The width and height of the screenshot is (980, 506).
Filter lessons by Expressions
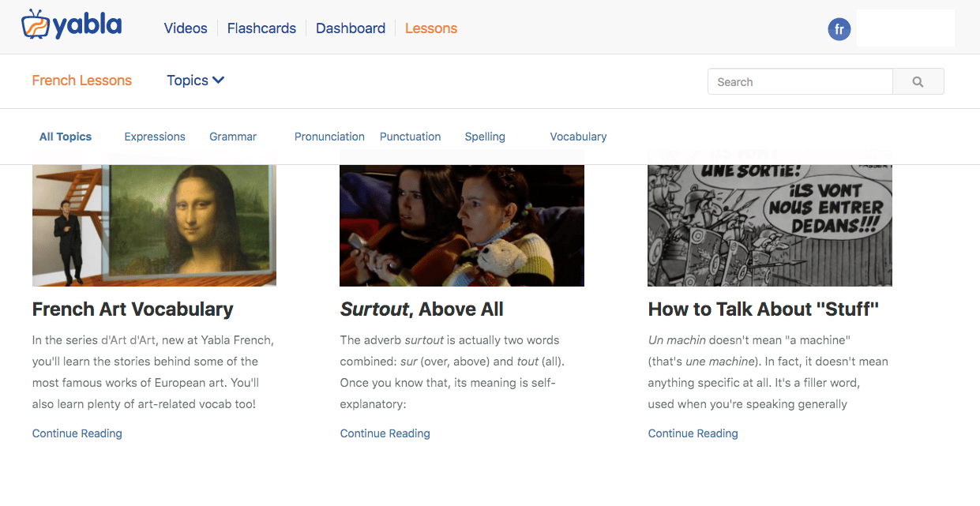pos(155,137)
